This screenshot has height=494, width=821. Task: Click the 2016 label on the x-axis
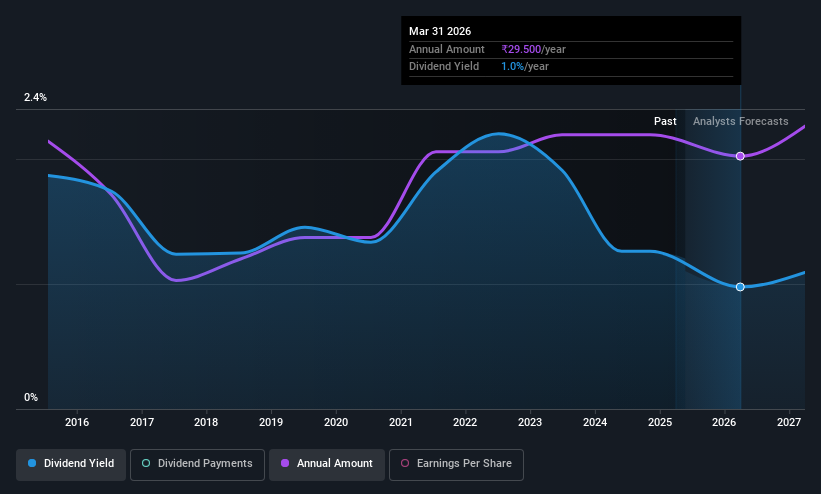coord(77,422)
